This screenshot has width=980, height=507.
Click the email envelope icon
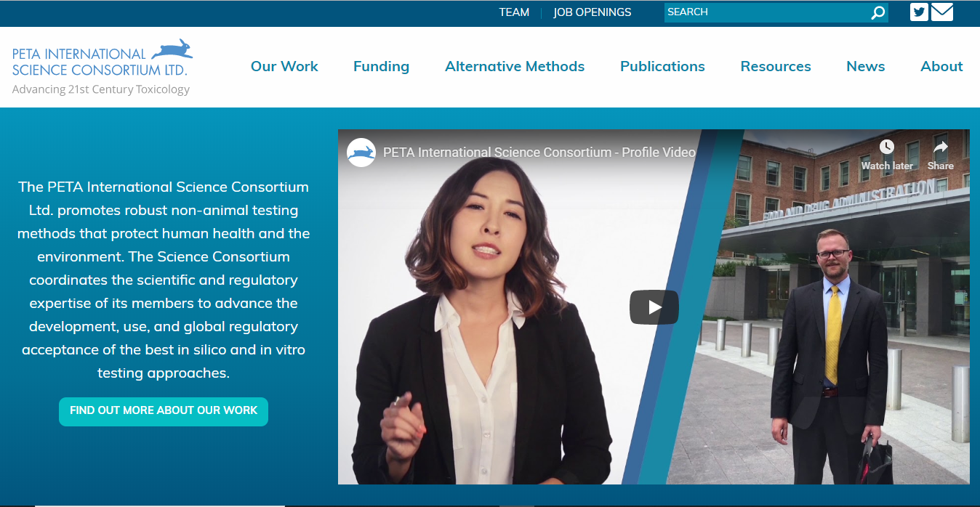942,12
